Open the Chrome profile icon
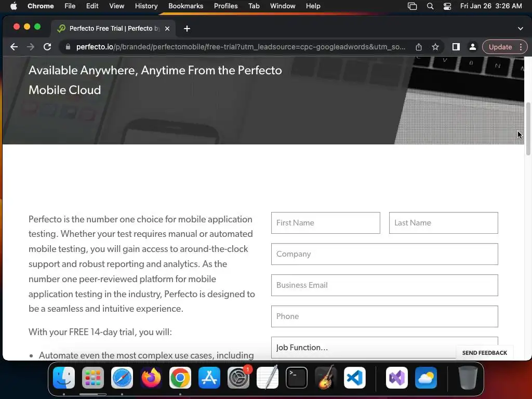 [x=472, y=47]
